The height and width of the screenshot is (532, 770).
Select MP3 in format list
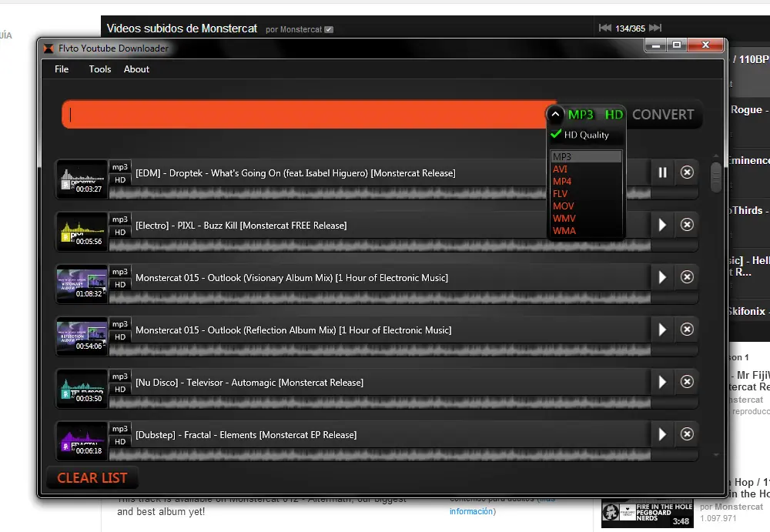tap(586, 157)
